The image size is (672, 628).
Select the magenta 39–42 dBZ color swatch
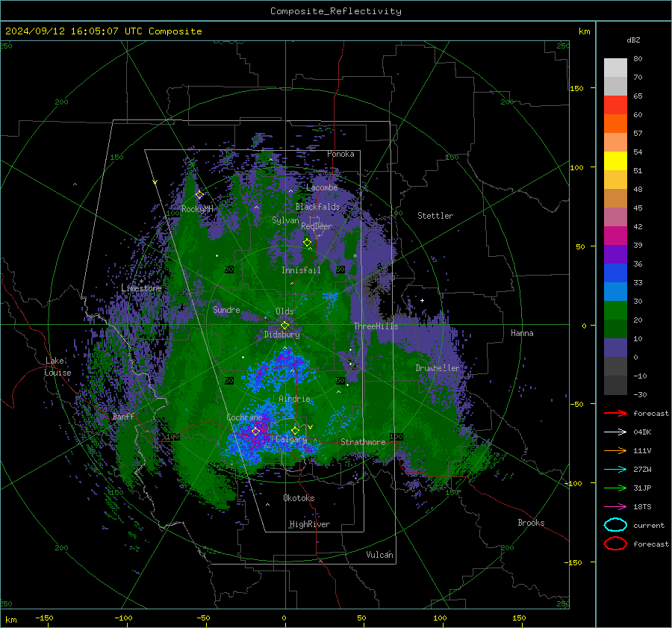click(615, 236)
